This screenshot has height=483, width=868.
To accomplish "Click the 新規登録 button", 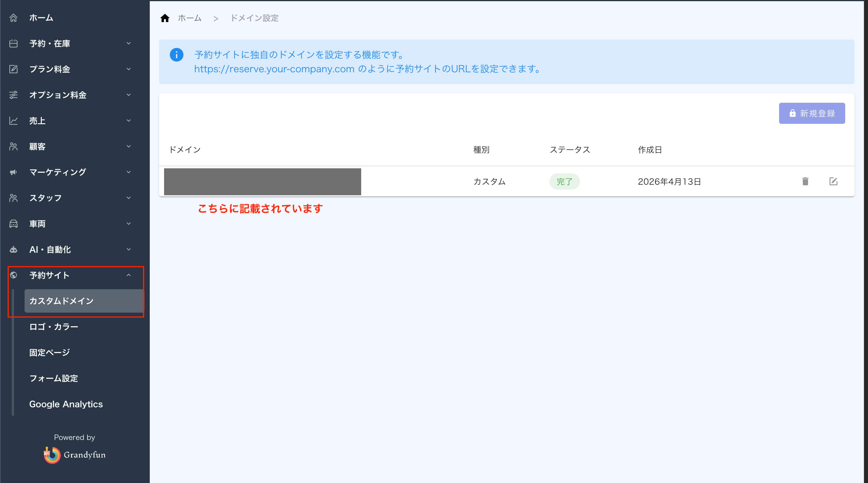I will (812, 113).
